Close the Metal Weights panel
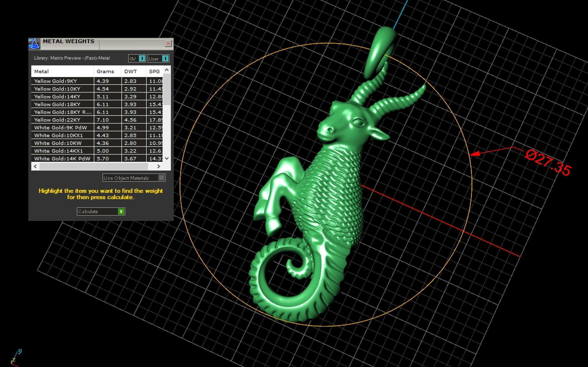 pos(168,43)
